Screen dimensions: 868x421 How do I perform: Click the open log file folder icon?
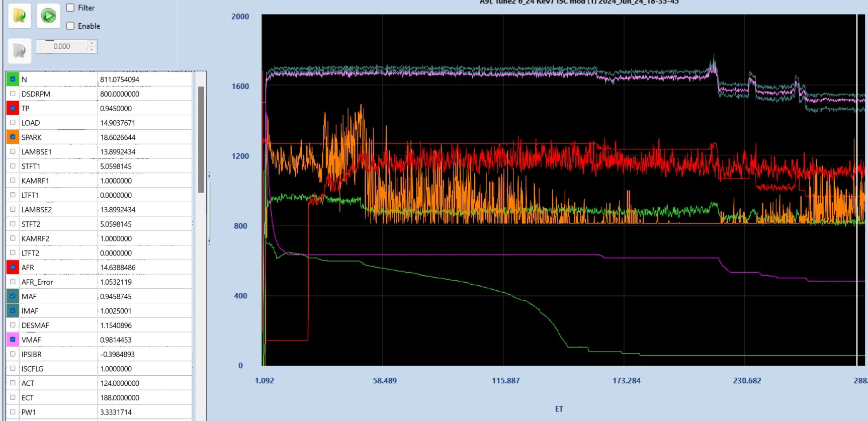(x=20, y=16)
